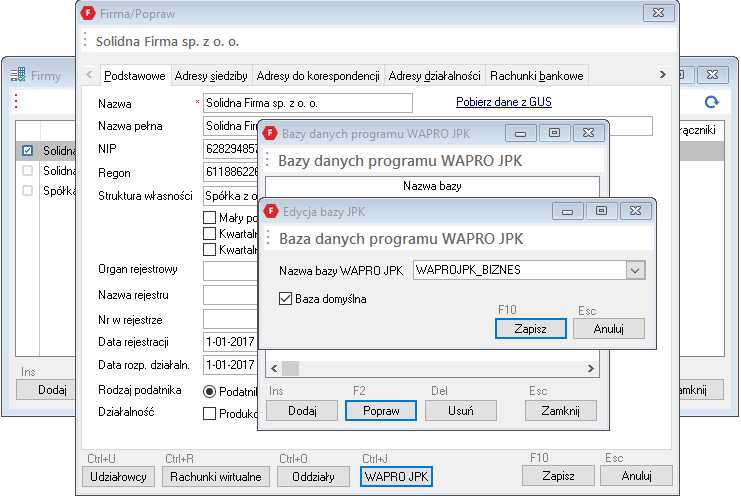Click the Dodaj button in the Firmy window
This screenshot has width=741, height=496.
(x=47, y=390)
